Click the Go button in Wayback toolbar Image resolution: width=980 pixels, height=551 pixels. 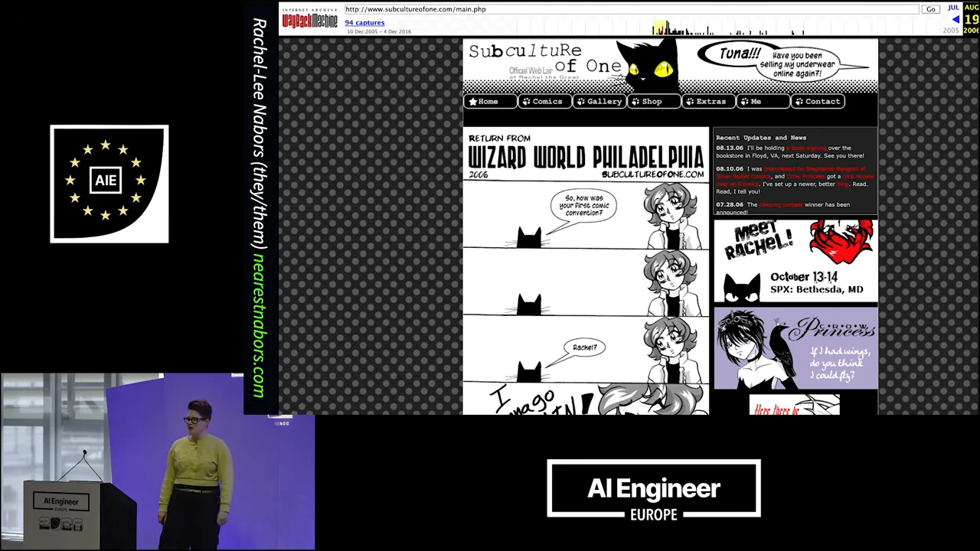click(x=930, y=9)
